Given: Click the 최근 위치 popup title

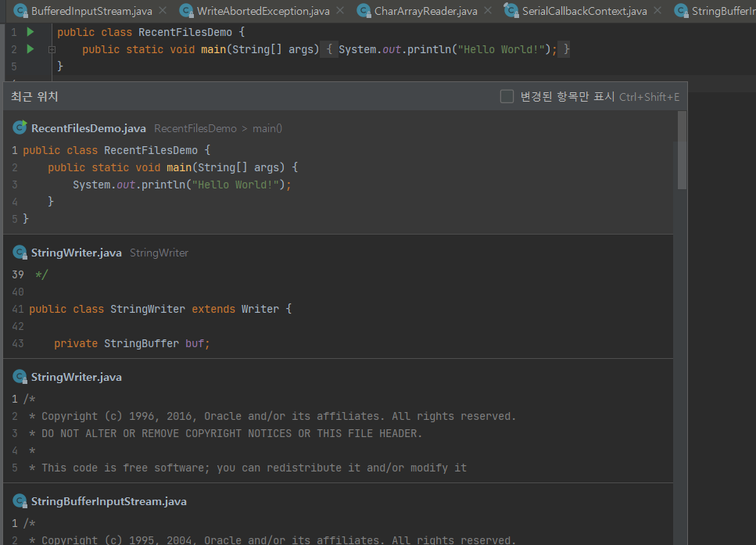Looking at the screenshot, I should tap(34, 96).
